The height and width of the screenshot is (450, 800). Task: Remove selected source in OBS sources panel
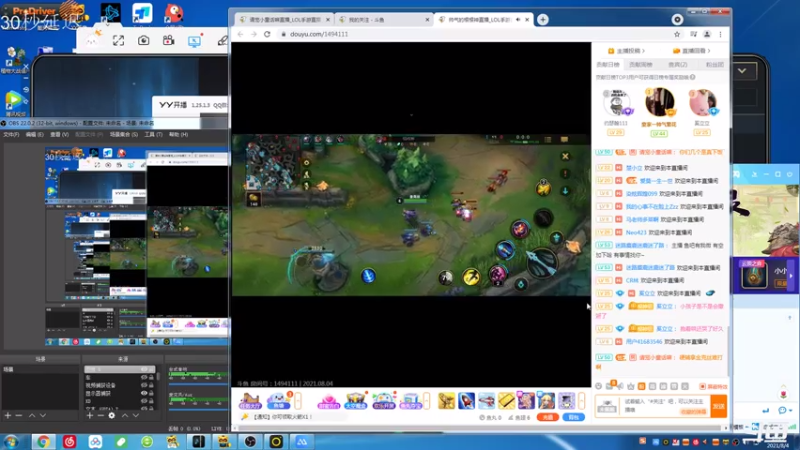101,415
